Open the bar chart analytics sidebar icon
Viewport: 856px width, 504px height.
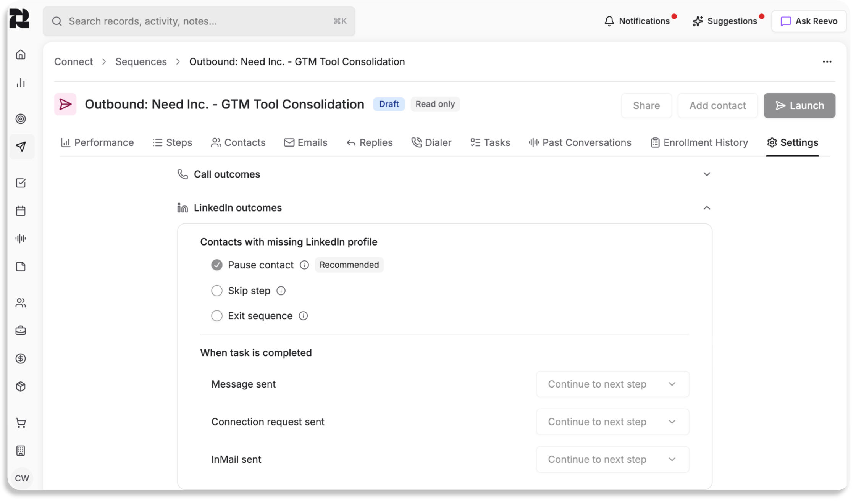tap(21, 83)
